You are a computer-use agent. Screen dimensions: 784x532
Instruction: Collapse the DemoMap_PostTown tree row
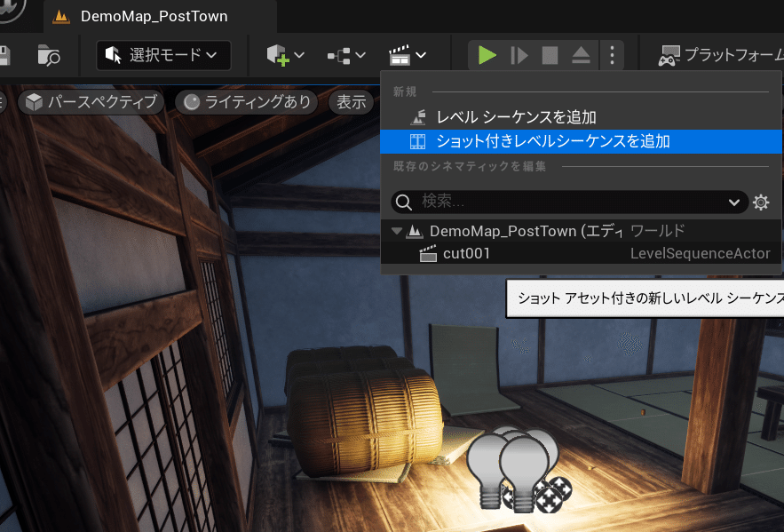coord(397,231)
